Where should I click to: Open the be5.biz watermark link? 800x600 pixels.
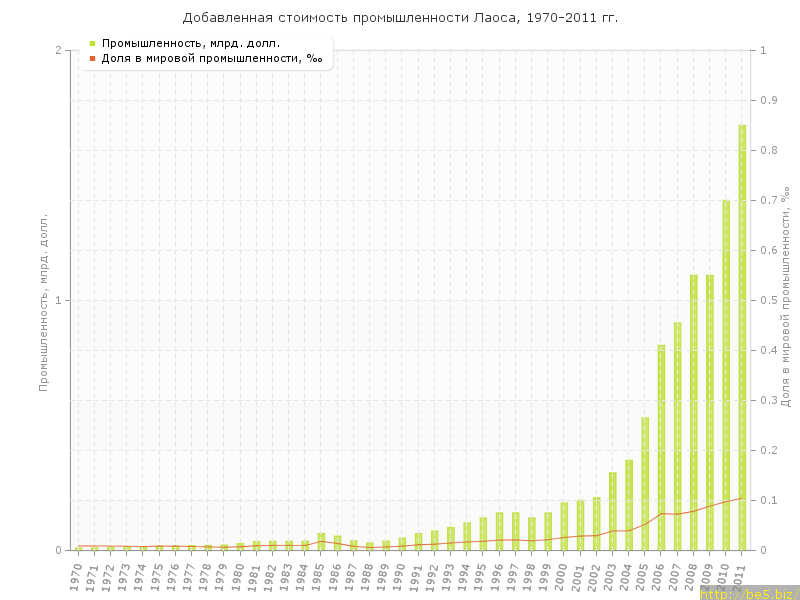click(749, 593)
